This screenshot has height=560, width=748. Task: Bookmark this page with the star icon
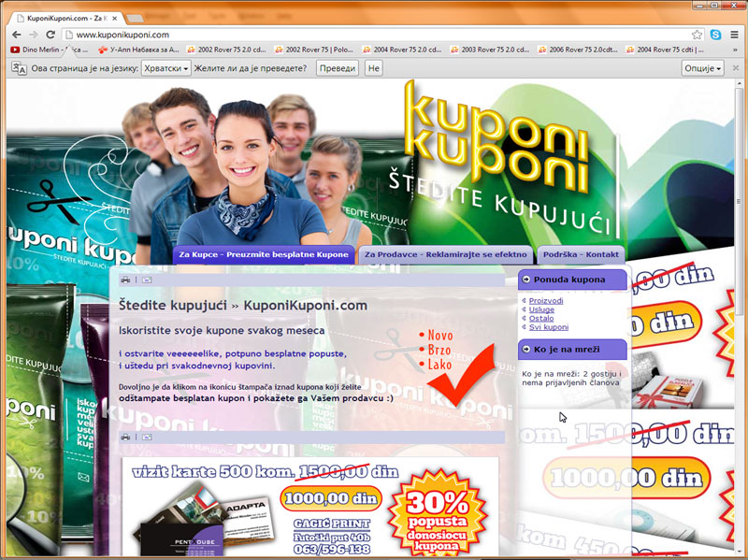point(697,35)
